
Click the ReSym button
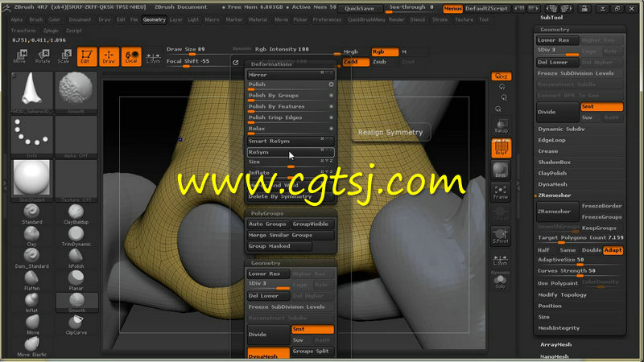291,152
